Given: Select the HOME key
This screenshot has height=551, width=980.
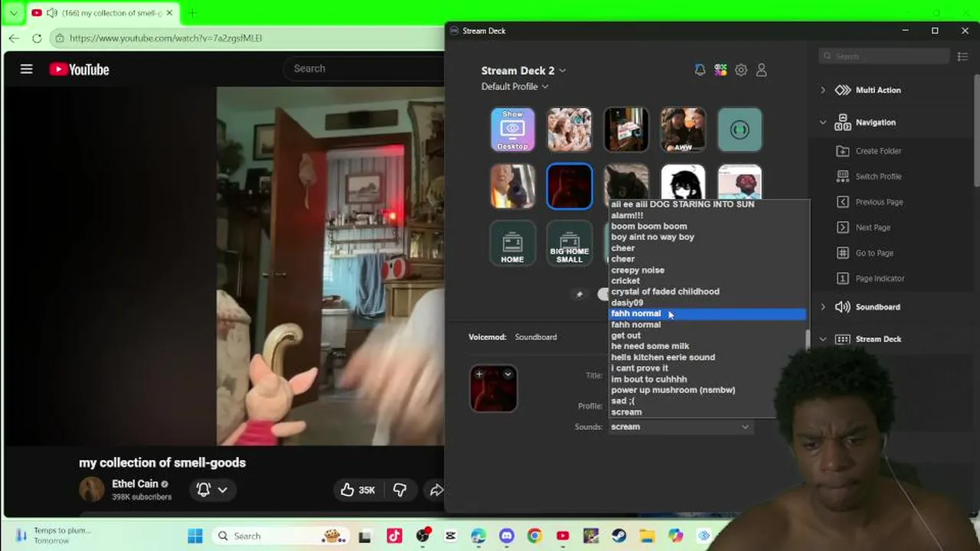Looking at the screenshot, I should 512,243.
